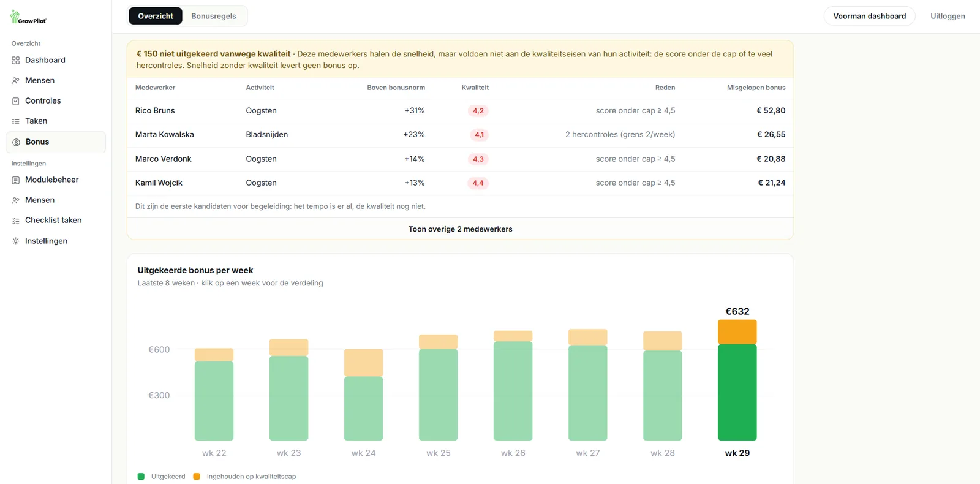Viewport: 980px width, 484px height.
Task: Open Dashboard via its grid icon
Action: point(16,60)
